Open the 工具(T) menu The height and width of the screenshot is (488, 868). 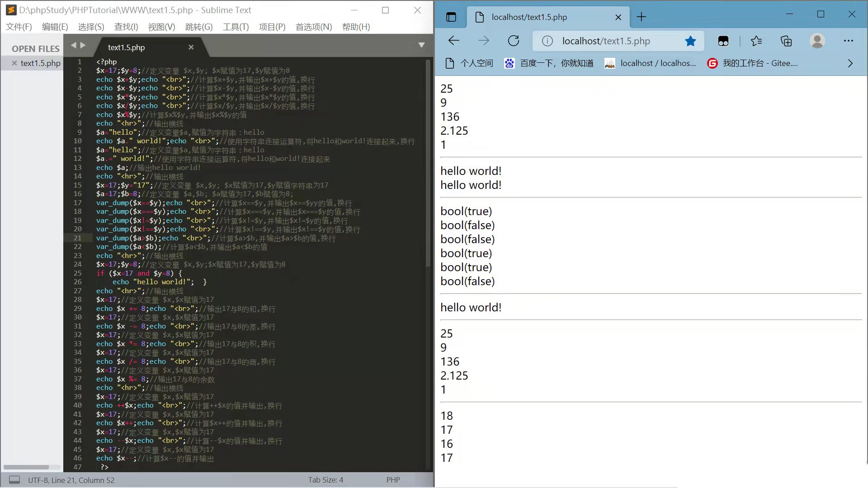(236, 27)
